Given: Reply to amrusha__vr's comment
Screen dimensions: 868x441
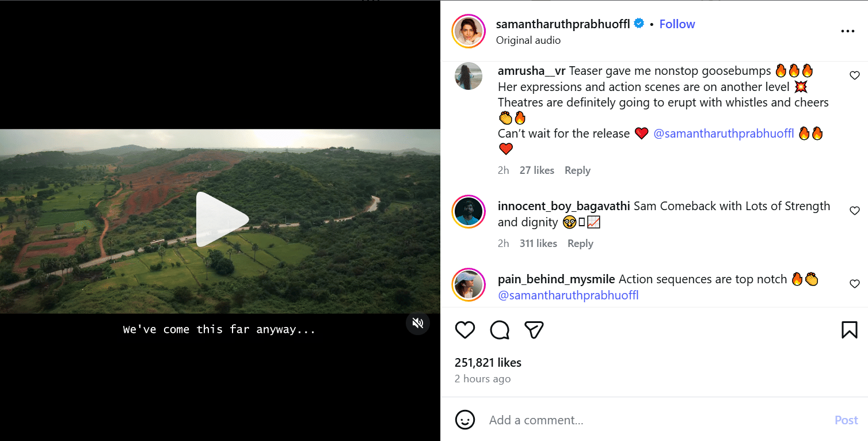Looking at the screenshot, I should click(577, 170).
